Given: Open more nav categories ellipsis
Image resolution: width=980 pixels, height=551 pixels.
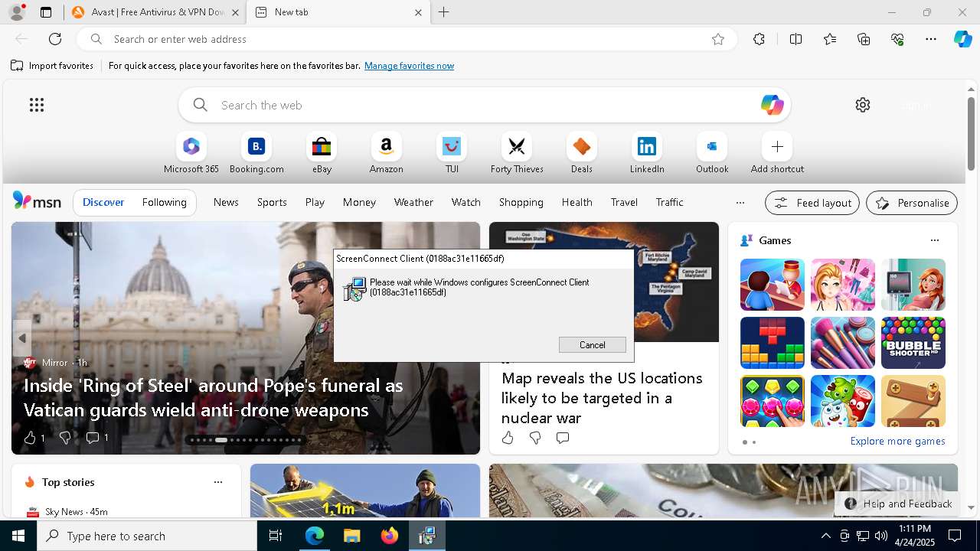Looking at the screenshot, I should (740, 203).
